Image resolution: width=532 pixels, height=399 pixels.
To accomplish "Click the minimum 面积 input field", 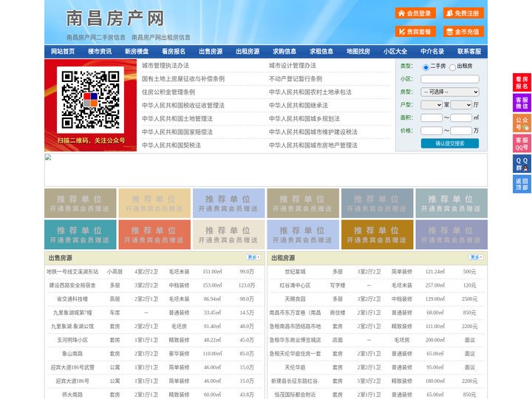I will [x=432, y=117].
